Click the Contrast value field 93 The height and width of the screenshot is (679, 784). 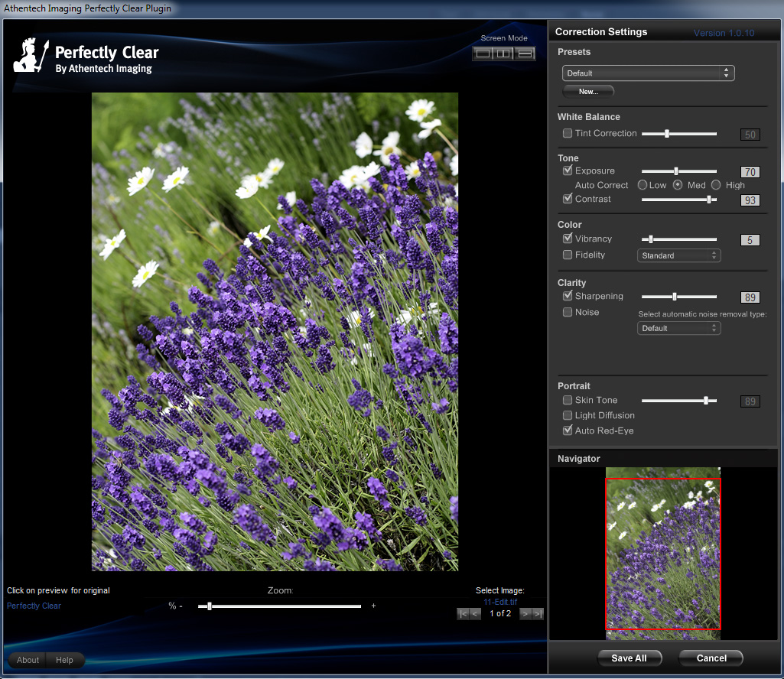(x=750, y=200)
